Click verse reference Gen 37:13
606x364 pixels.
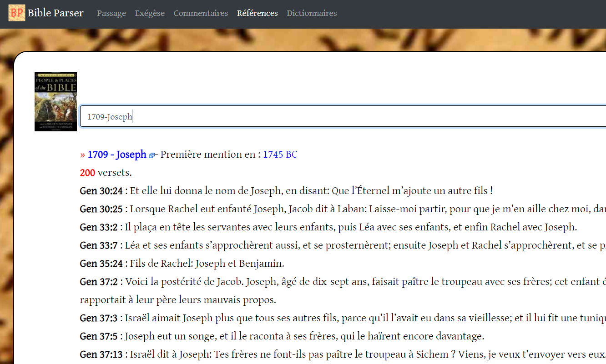point(101,354)
